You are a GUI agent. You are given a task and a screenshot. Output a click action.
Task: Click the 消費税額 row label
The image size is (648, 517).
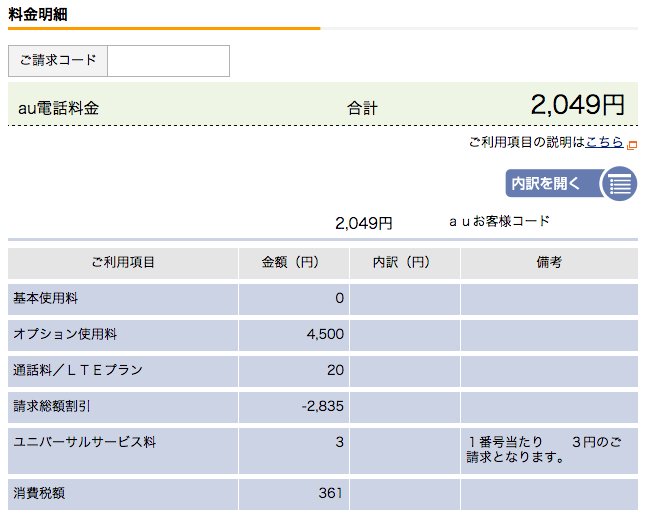pyautogui.click(x=39, y=493)
